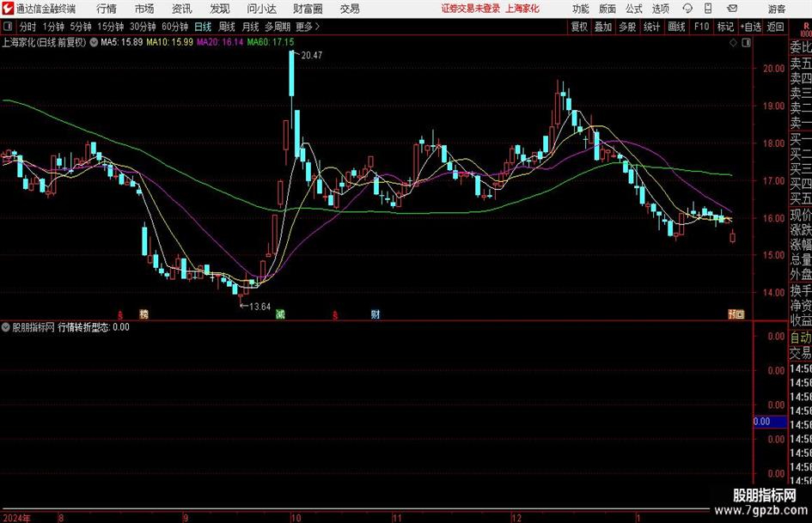Viewport: 812px width, 523px height.
Task: Click the 多股 button
Action: point(627,27)
